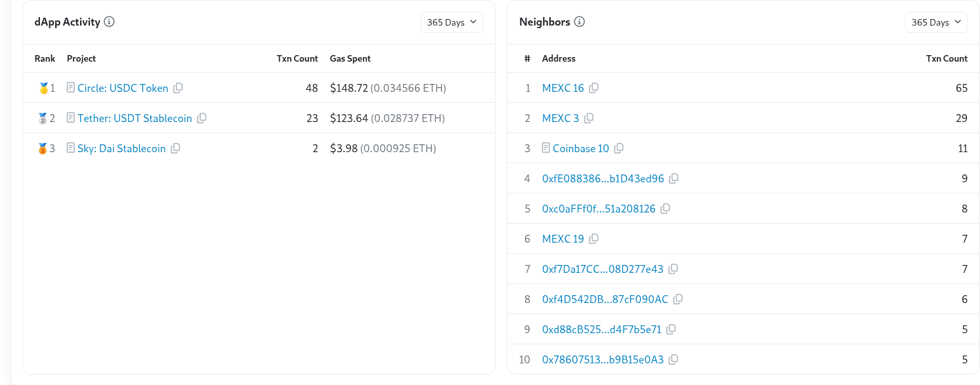Open dApp Activity 365 Days dropdown

pos(452,22)
